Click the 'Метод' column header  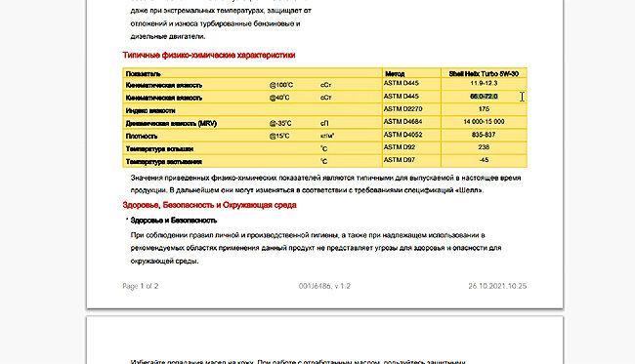[395, 73]
